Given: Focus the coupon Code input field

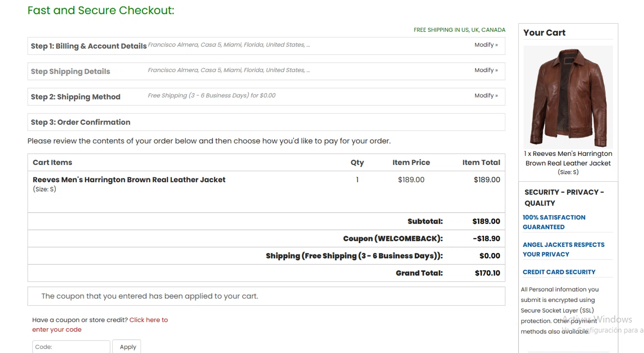Looking at the screenshot, I should coord(71,347).
